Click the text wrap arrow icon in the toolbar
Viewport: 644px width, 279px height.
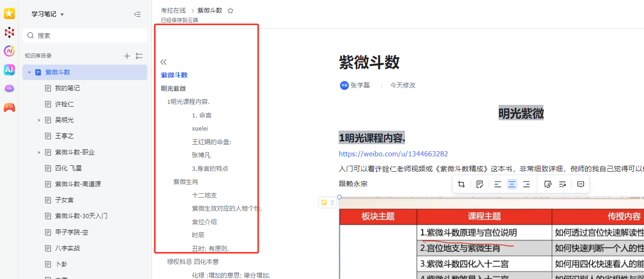[x=563, y=184]
